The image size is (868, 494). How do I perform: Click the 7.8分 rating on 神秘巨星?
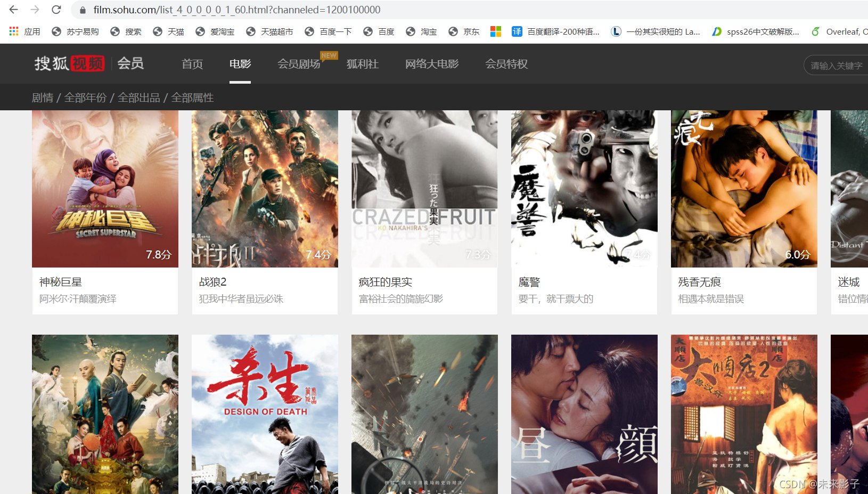click(159, 255)
